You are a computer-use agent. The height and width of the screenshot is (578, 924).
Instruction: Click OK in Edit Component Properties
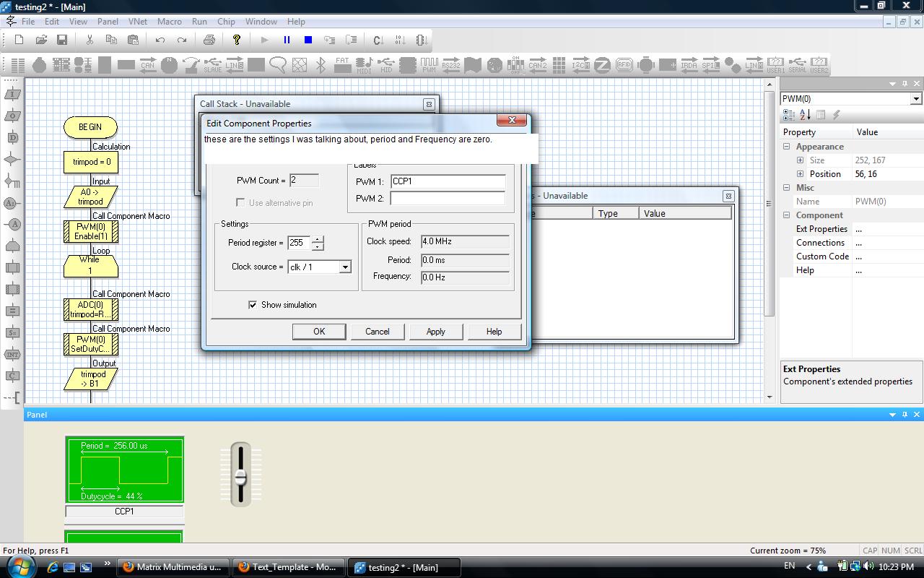319,332
